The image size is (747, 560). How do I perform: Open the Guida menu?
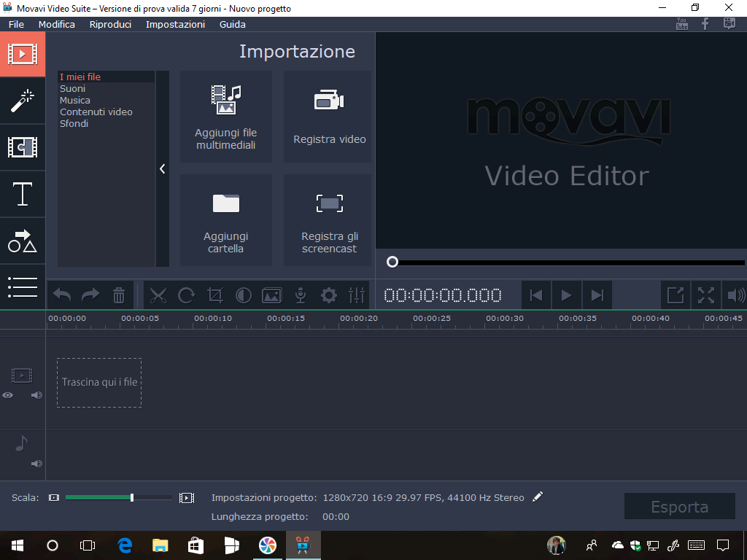coord(233,24)
